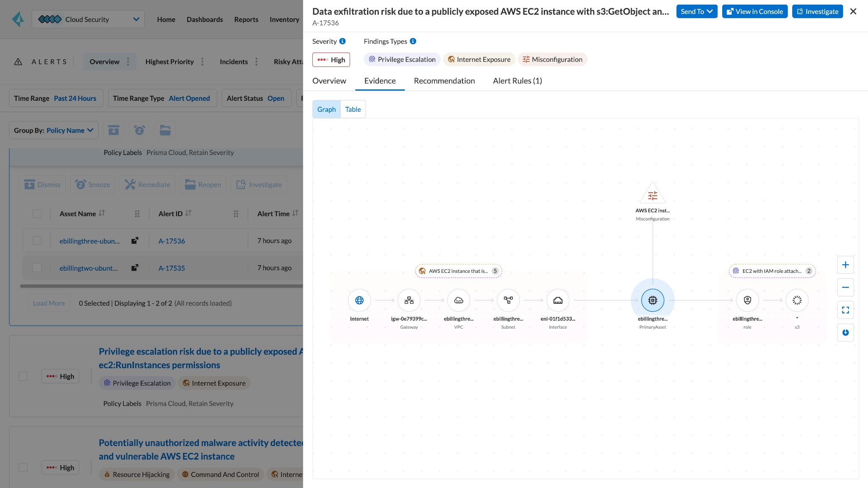
Task: Click the Prisma Cloud logo icon
Action: pos(18,19)
